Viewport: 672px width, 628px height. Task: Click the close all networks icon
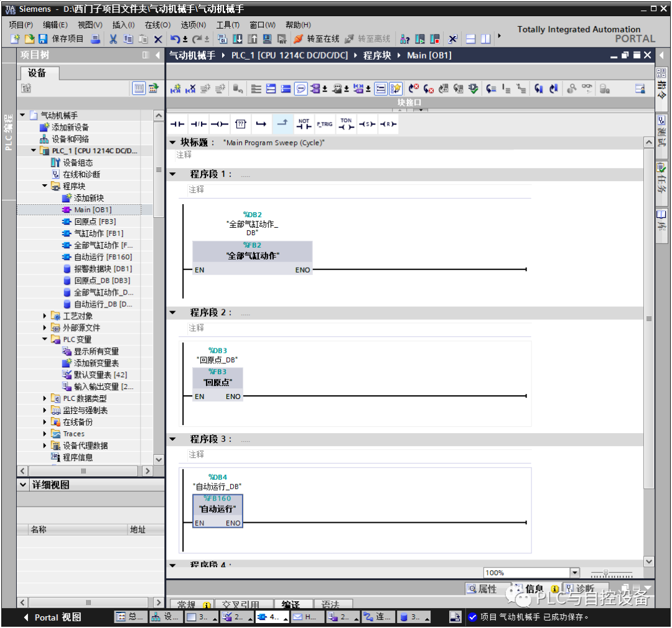(286, 89)
